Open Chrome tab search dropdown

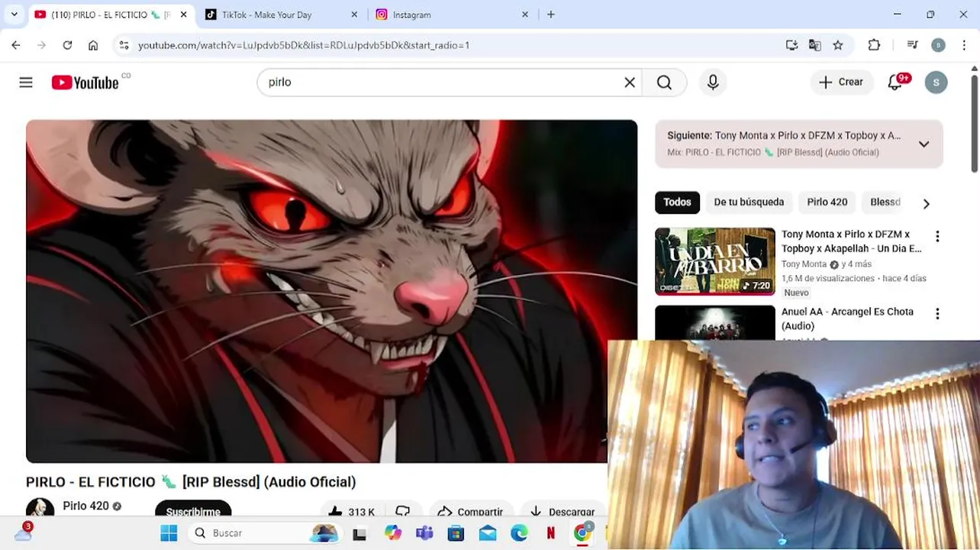click(14, 15)
